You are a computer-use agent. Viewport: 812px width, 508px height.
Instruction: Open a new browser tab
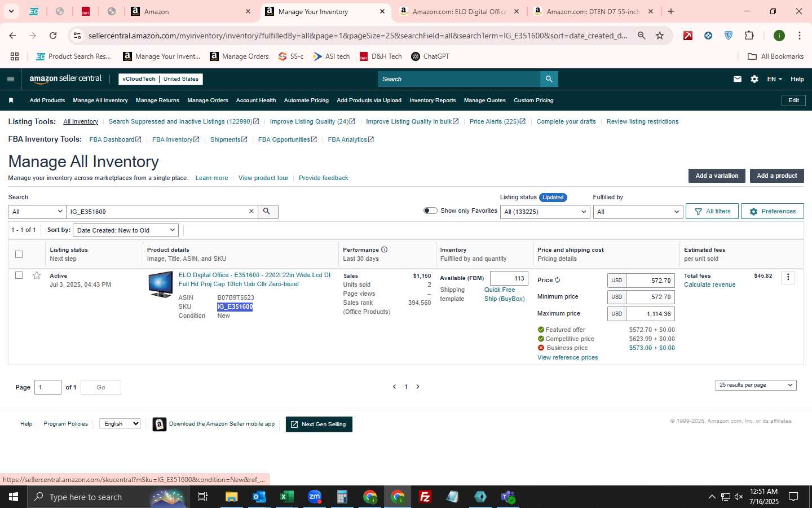tap(670, 11)
